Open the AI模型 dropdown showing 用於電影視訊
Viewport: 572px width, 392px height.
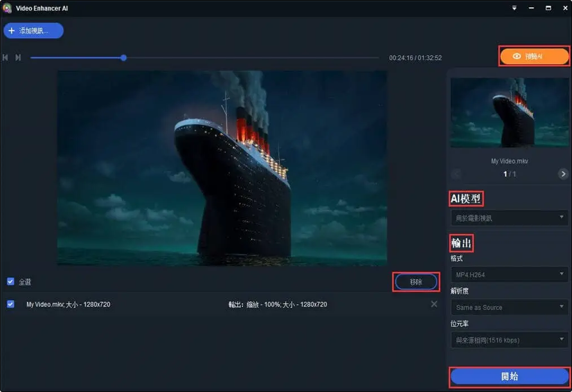[509, 218]
